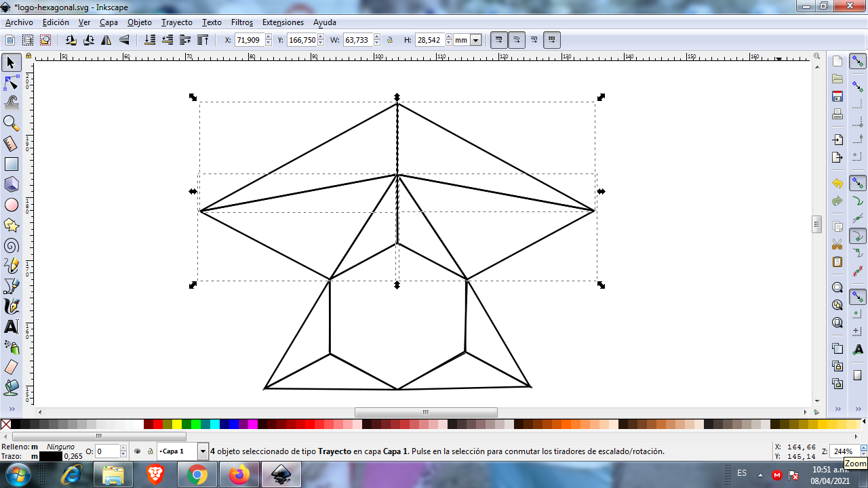Select all objects in all layers

28,40
